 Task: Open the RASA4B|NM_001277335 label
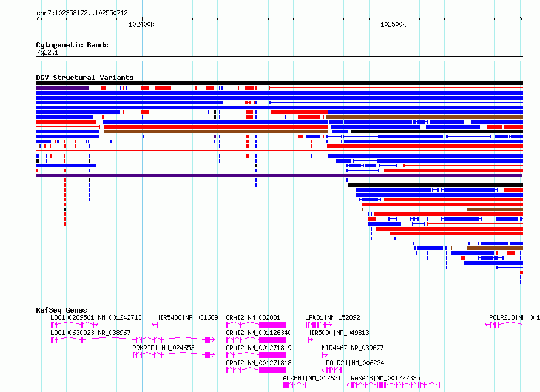pyautogui.click(x=385, y=378)
